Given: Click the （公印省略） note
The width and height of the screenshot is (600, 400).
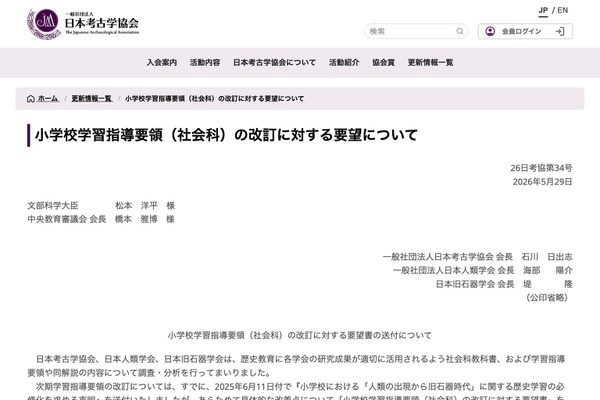Looking at the screenshot, I should pos(547,297).
